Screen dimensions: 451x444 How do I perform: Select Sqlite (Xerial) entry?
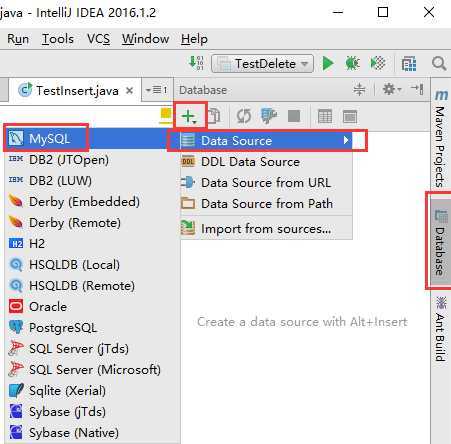pyautogui.click(x=93, y=391)
